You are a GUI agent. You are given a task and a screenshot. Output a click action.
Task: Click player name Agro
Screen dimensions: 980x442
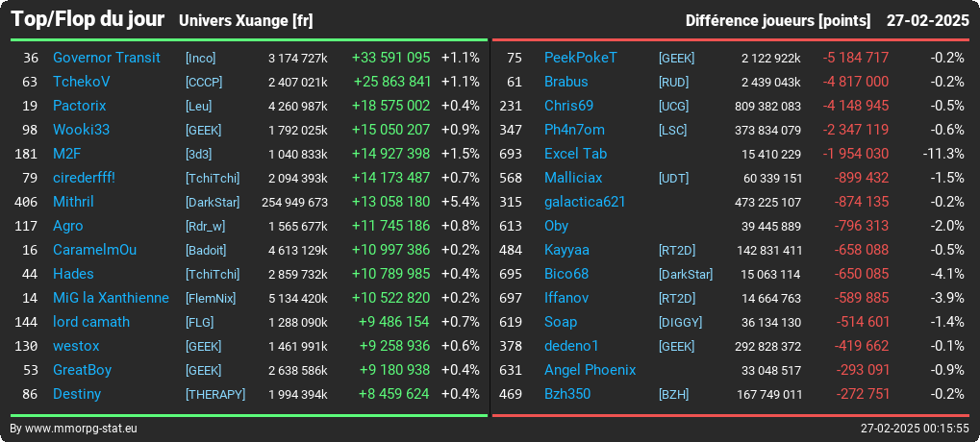click(67, 226)
